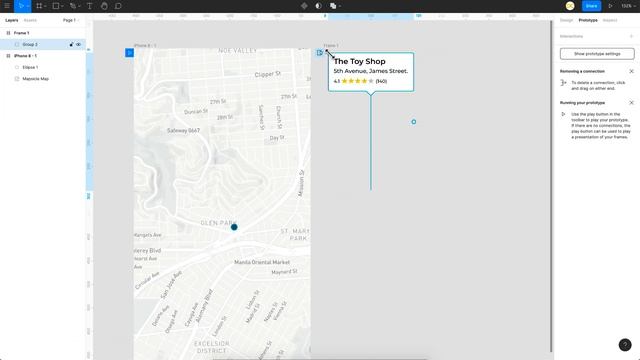Select the Move tool

coord(21,6)
